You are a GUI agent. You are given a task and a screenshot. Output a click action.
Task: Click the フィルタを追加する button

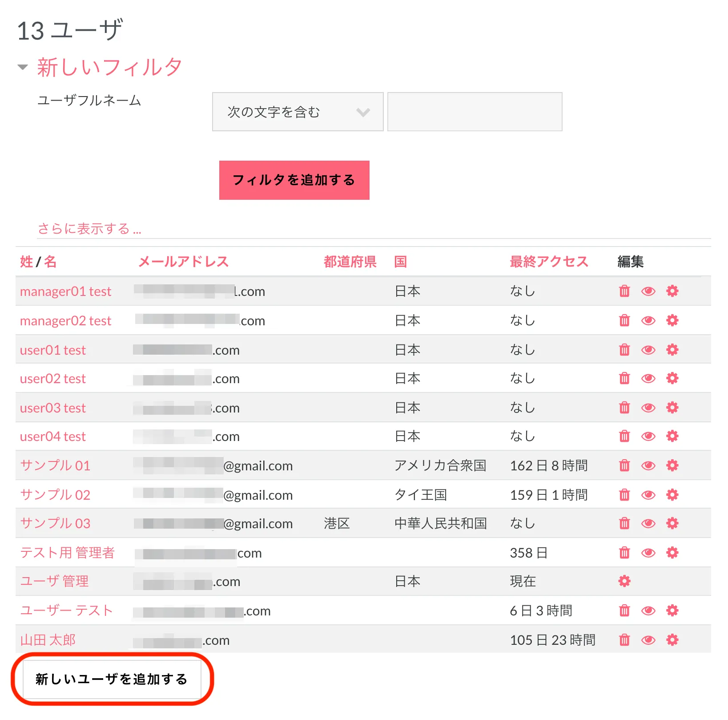(294, 180)
